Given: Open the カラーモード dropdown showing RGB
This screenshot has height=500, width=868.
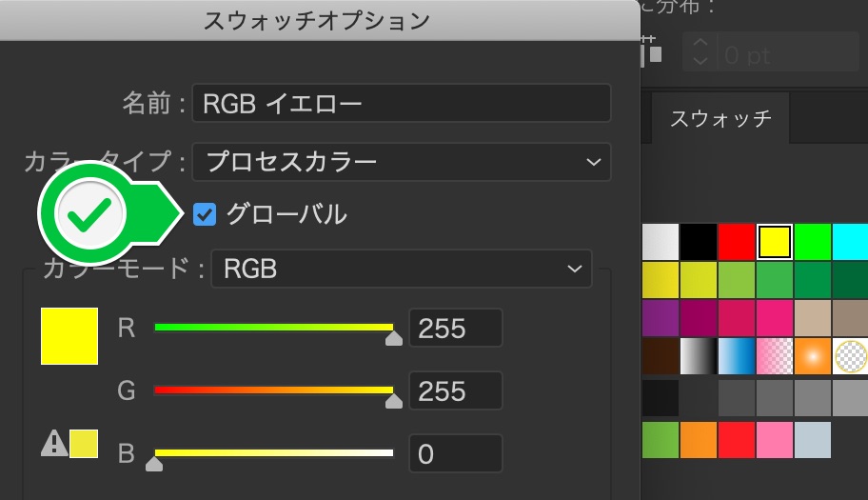Looking at the screenshot, I should (x=402, y=269).
